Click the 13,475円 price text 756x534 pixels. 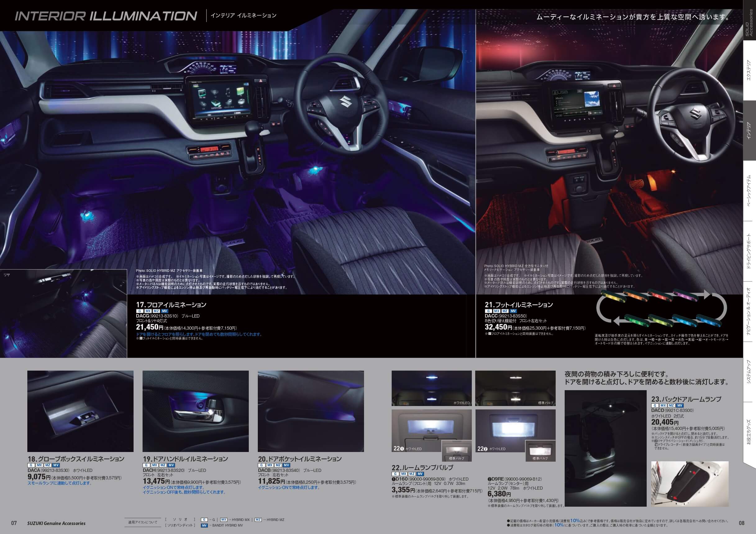(157, 481)
